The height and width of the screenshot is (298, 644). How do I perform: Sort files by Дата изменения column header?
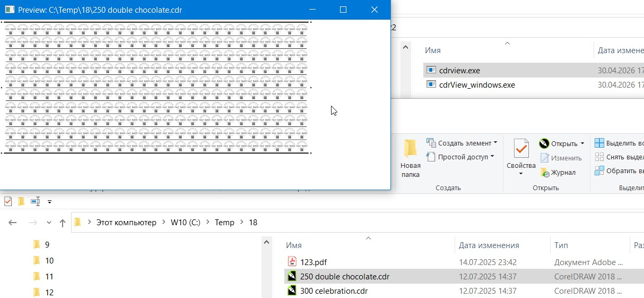489,245
